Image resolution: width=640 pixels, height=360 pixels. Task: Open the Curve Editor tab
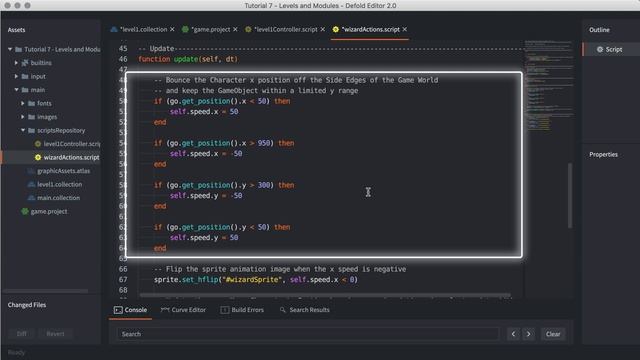[x=183, y=310]
